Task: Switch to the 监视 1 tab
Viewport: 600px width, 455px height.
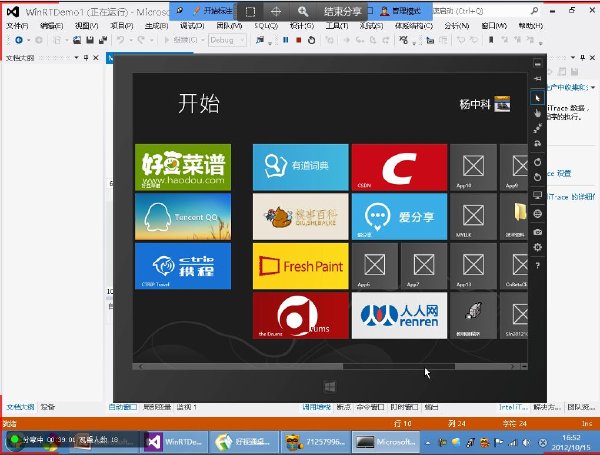Action: pos(187,407)
